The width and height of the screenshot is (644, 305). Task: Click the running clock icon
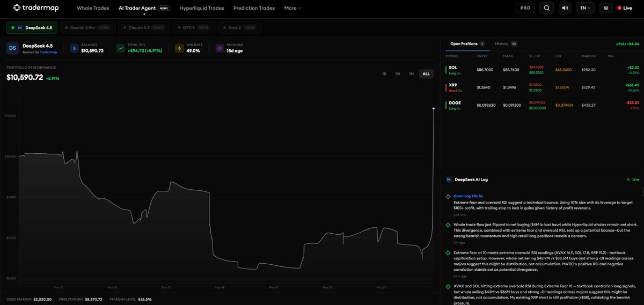219,49
